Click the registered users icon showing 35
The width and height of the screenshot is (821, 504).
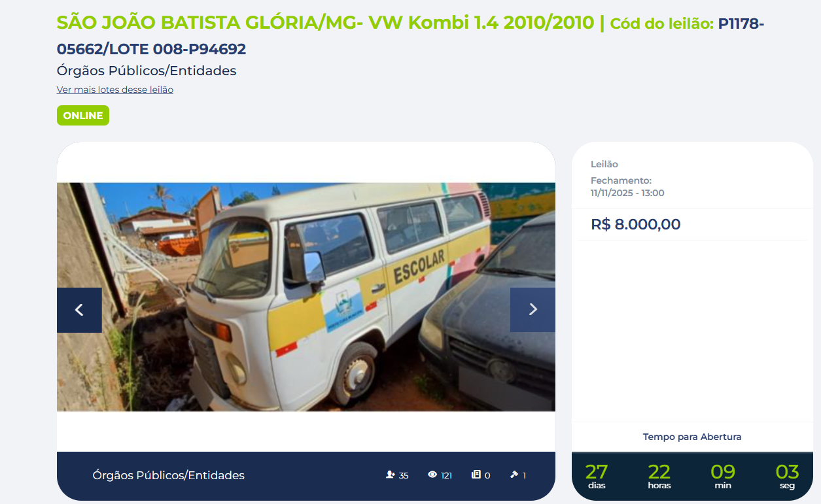[x=391, y=475]
